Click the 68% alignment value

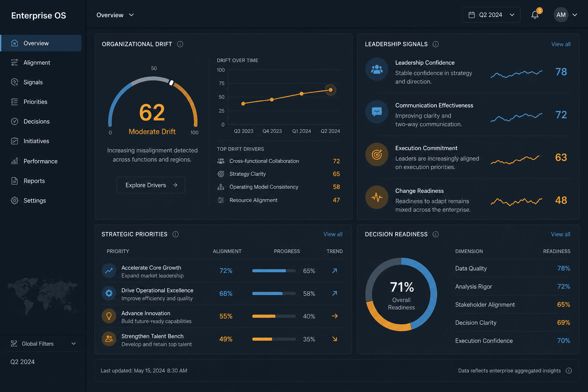226,294
